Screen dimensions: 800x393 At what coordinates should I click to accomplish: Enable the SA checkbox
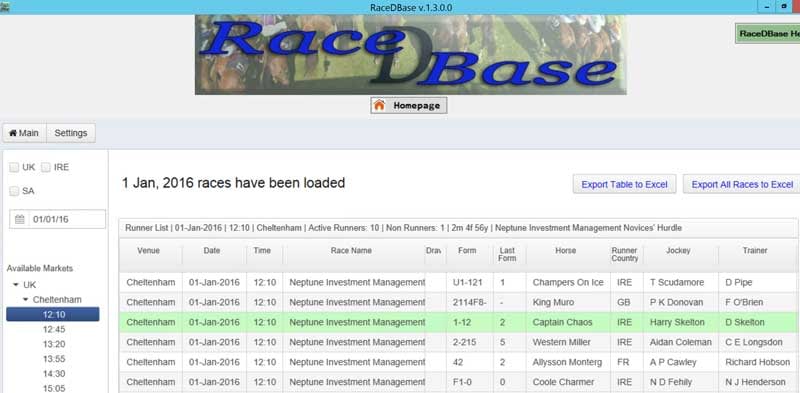(14, 191)
